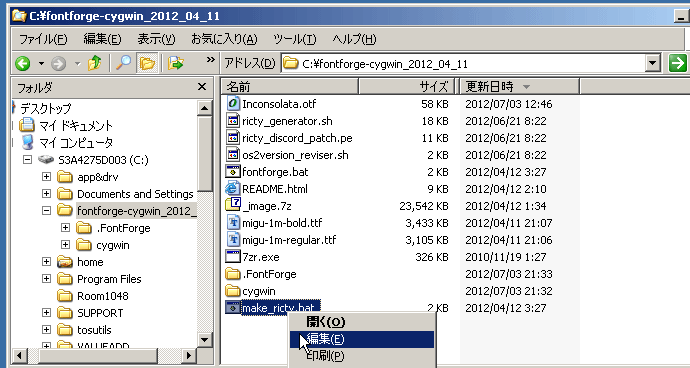Open the 表示(V) menu
The image size is (690, 368).
point(156,39)
